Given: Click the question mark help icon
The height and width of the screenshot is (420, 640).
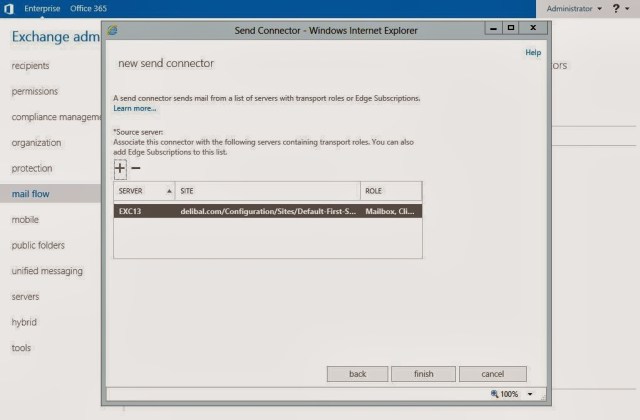Looking at the screenshot, I should click(616, 8).
